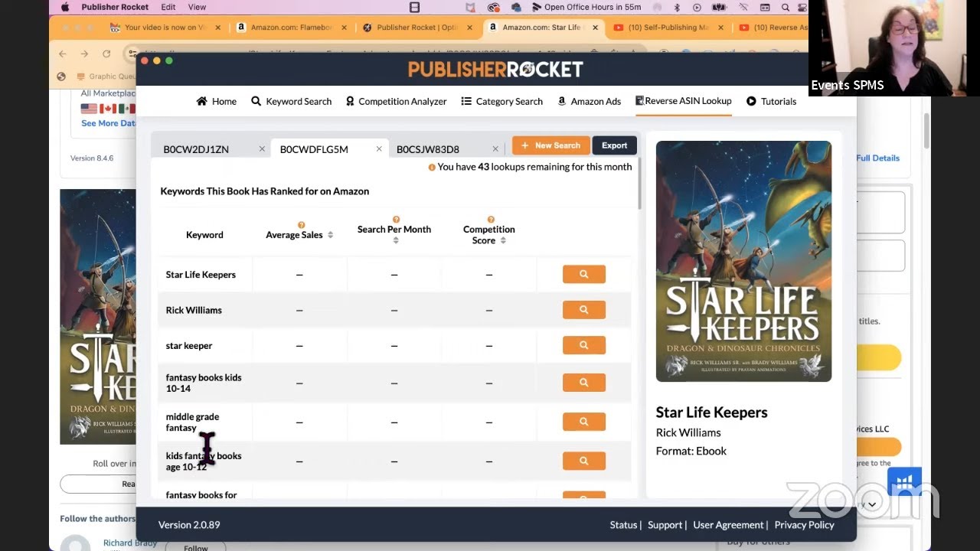Open the Status link in footer
The image size is (980, 551).
point(623,525)
